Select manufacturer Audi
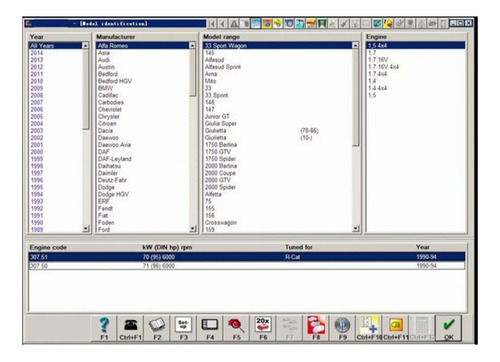This screenshot has width=500, height=362. [143, 60]
